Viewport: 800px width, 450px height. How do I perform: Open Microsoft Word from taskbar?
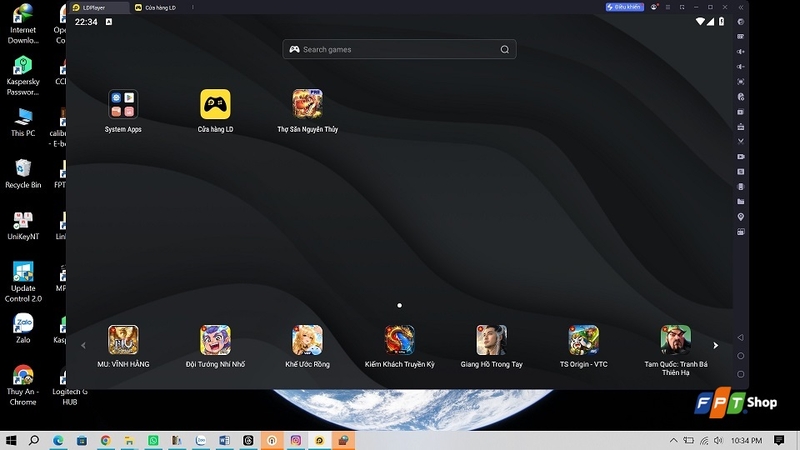coord(224,440)
